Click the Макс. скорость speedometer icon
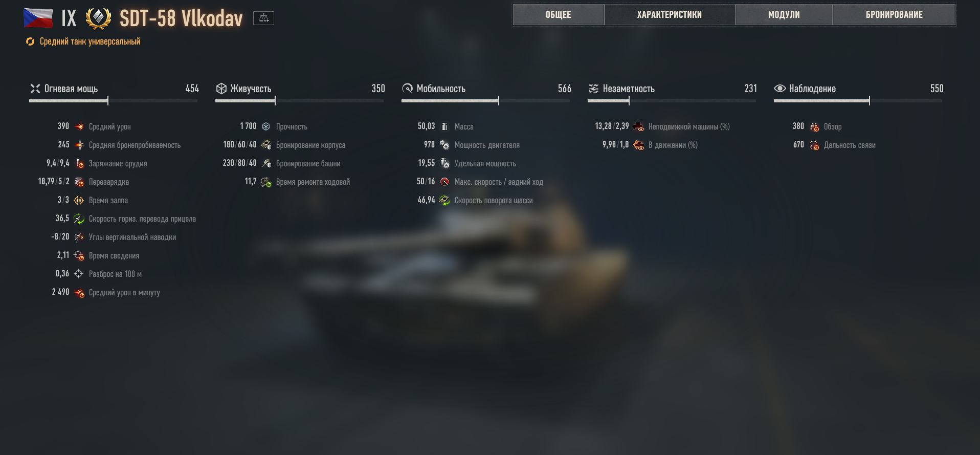This screenshot has height=455, width=980. tap(444, 182)
